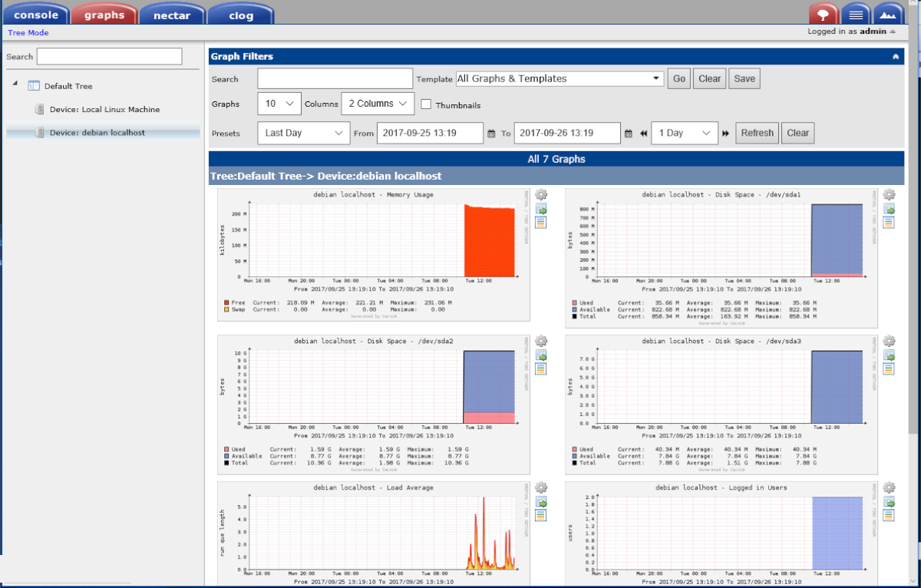This screenshot has height=588, width=921.
Task: Click the CSV export icon beside the Disk Space /dev/sda1 graph
Action: [889, 209]
